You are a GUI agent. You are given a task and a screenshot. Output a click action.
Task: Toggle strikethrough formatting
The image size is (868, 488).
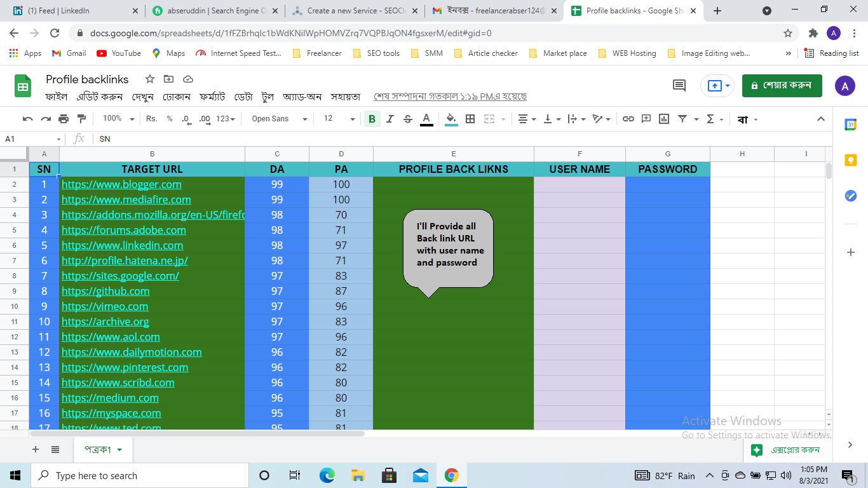[x=408, y=119]
